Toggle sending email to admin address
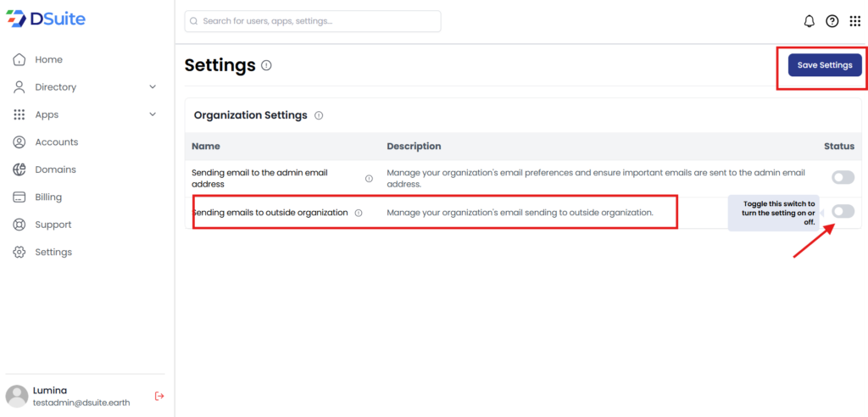This screenshot has width=868, height=417. click(x=843, y=177)
